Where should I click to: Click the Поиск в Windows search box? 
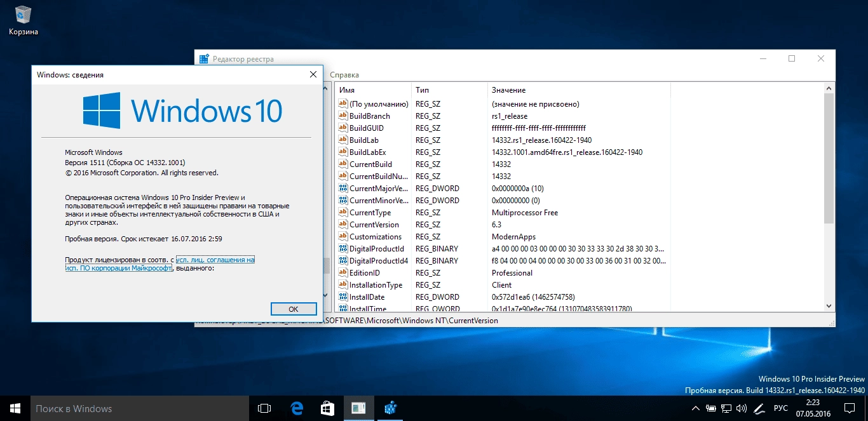[139, 408]
